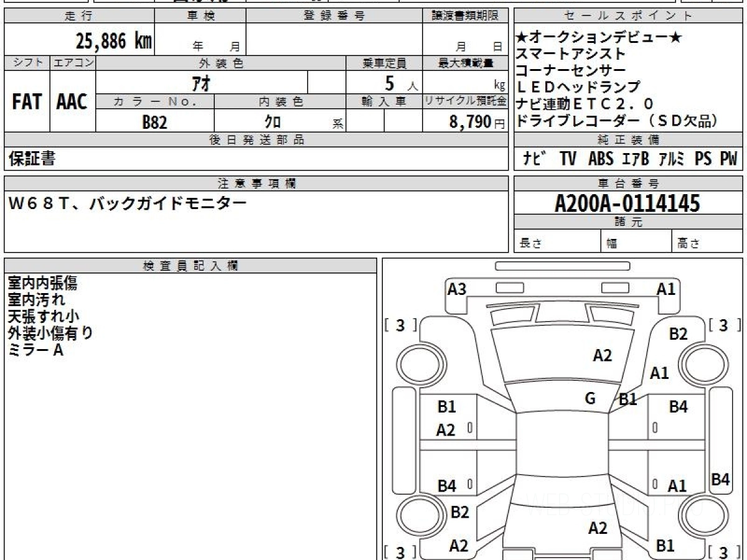Select the 走行 header cell
Image resolution: width=747 pixels, height=560 pixels.
[79, 16]
